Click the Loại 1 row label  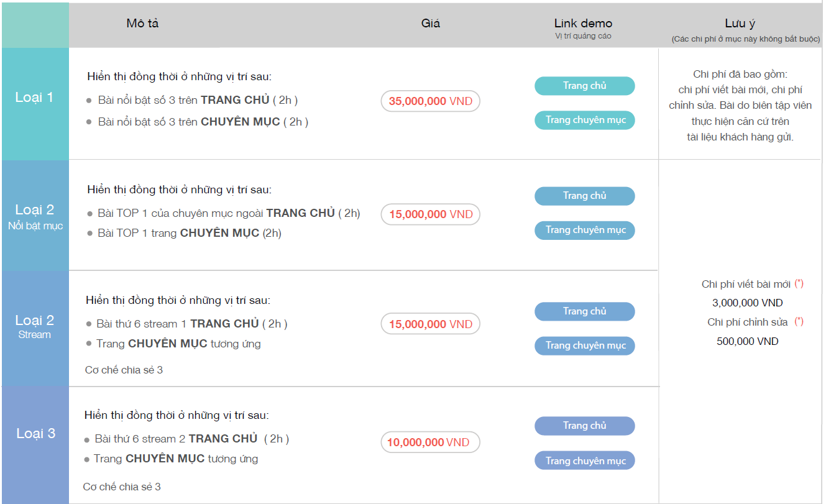pyautogui.click(x=35, y=98)
